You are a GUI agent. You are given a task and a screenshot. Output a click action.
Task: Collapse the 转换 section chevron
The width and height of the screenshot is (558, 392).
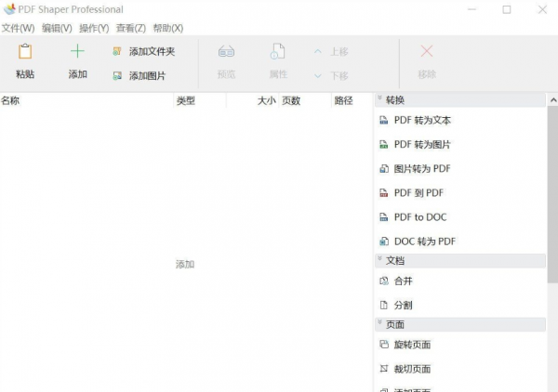pyautogui.click(x=379, y=98)
